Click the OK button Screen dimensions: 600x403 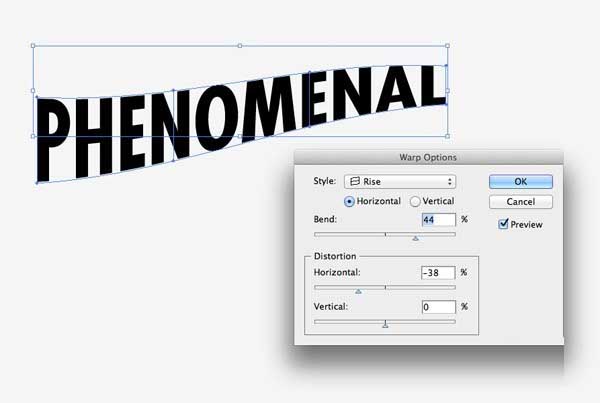point(521,181)
